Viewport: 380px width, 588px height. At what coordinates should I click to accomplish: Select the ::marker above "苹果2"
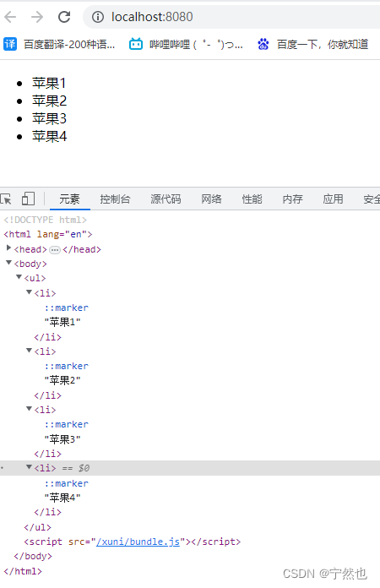pyautogui.click(x=67, y=366)
